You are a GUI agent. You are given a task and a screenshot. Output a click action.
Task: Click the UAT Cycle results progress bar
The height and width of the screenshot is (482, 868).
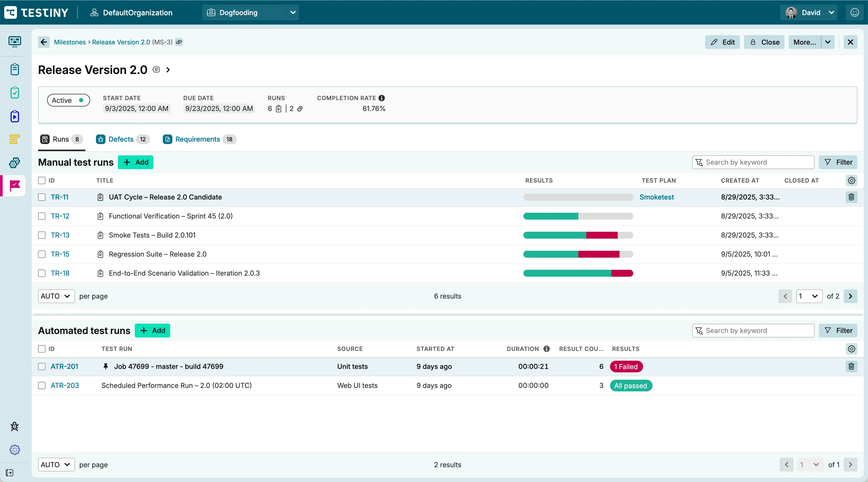coord(578,197)
